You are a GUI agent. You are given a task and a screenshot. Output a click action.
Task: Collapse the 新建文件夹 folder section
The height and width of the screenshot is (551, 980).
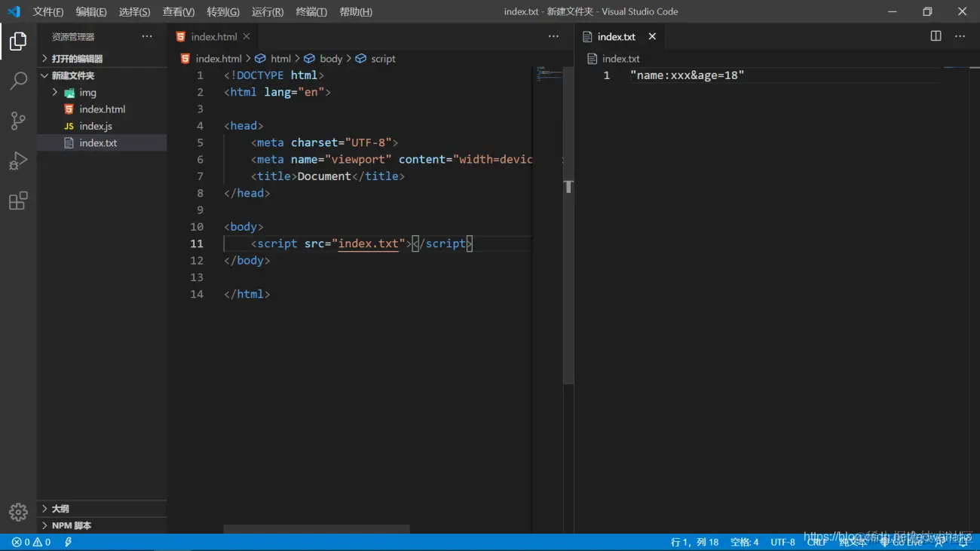tap(102, 75)
